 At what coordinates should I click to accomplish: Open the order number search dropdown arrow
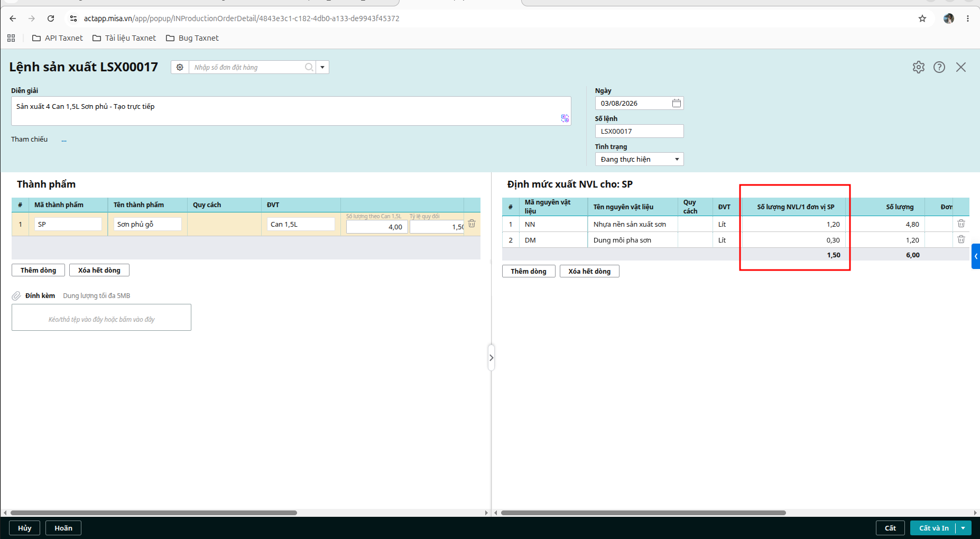coord(322,67)
